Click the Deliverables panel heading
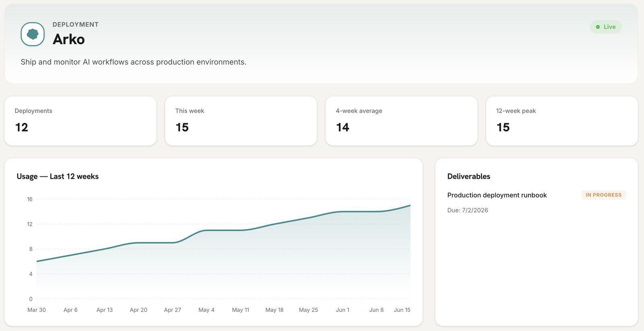Image resolution: width=644 pixels, height=331 pixels. click(469, 176)
